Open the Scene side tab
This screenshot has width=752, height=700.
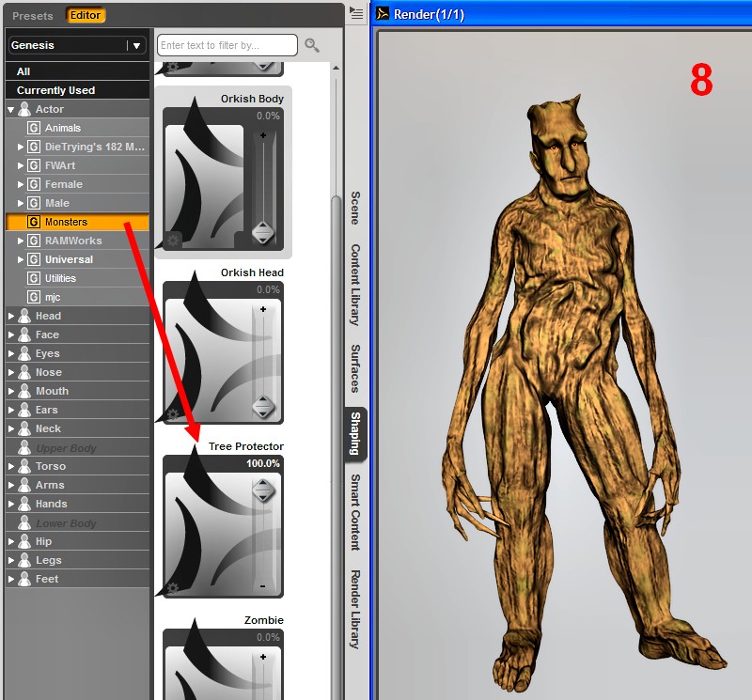(x=355, y=208)
